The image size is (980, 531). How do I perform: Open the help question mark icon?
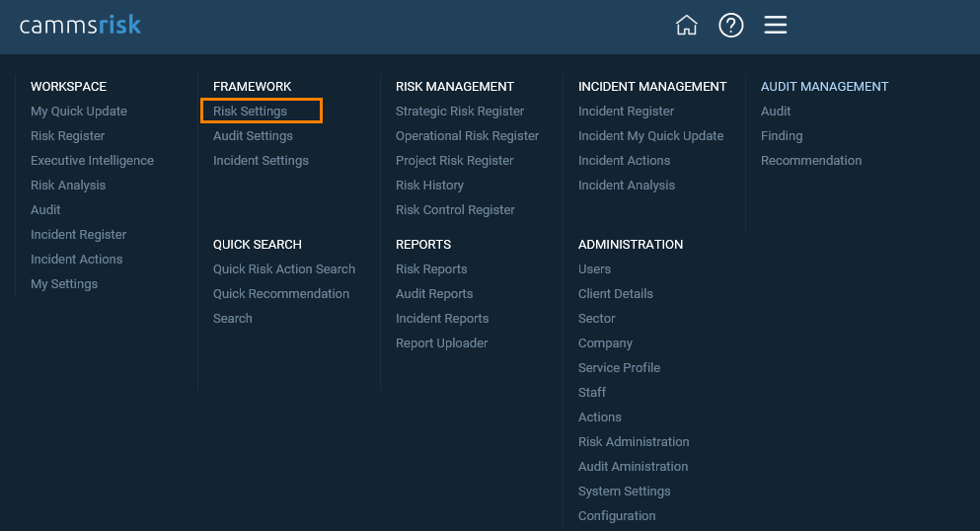pyautogui.click(x=730, y=25)
